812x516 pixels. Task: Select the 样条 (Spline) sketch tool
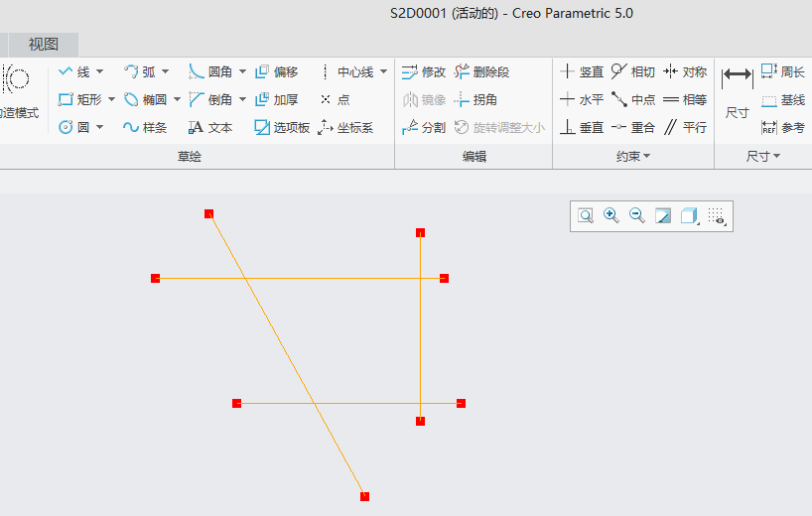(x=145, y=127)
